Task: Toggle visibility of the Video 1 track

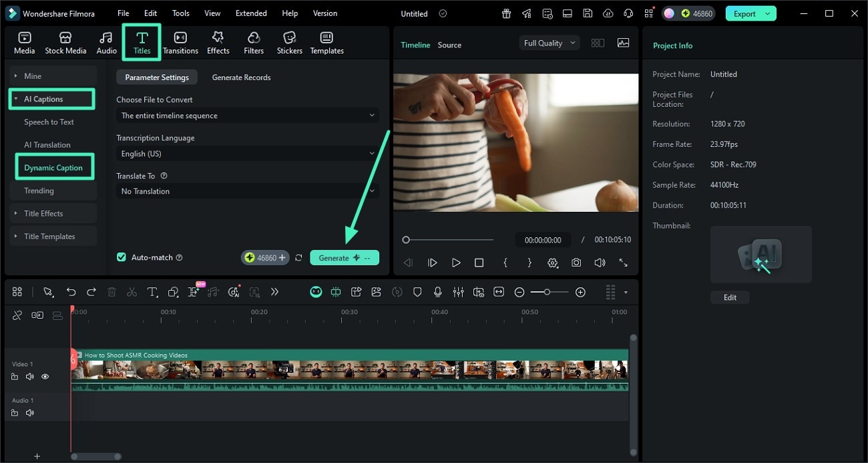Action: click(x=45, y=377)
